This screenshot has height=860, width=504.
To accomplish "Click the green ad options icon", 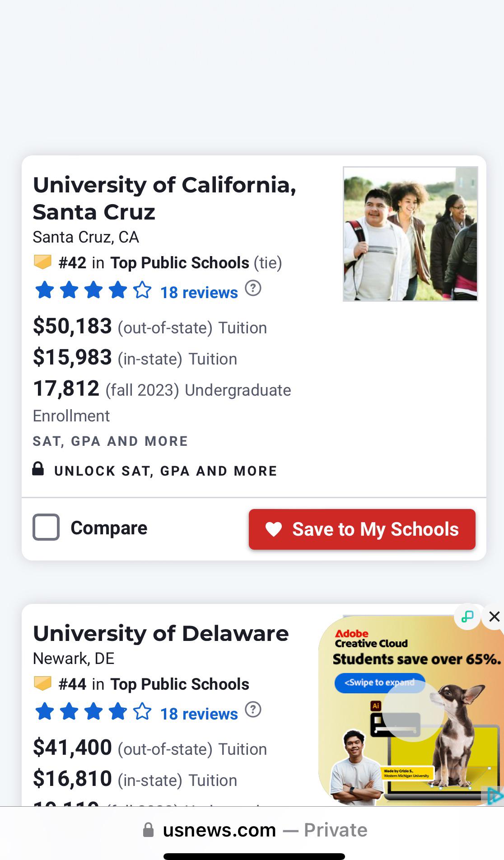I will coord(467,617).
